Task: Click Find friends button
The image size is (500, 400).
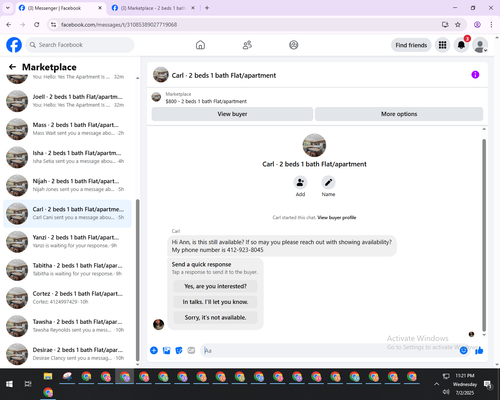Action: [x=411, y=45]
